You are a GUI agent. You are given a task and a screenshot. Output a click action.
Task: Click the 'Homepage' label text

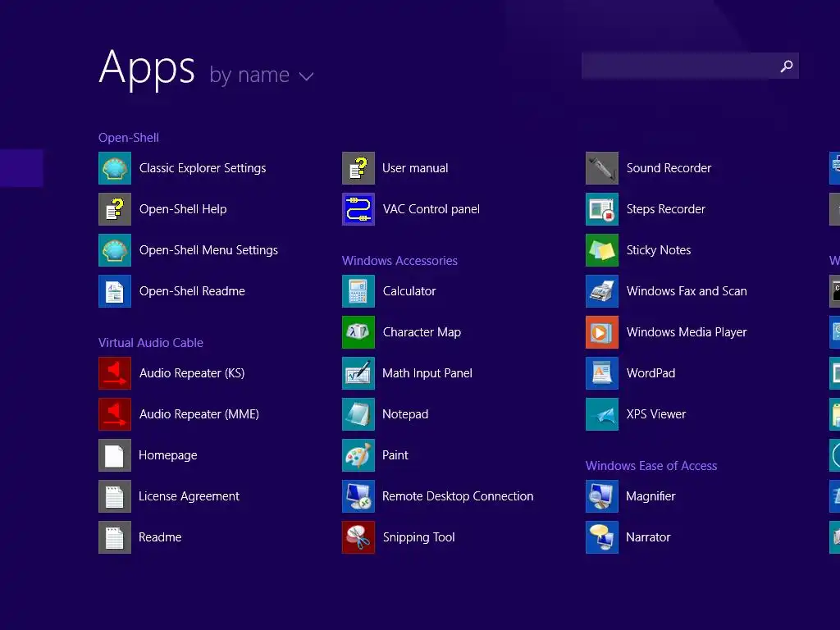[167, 455]
